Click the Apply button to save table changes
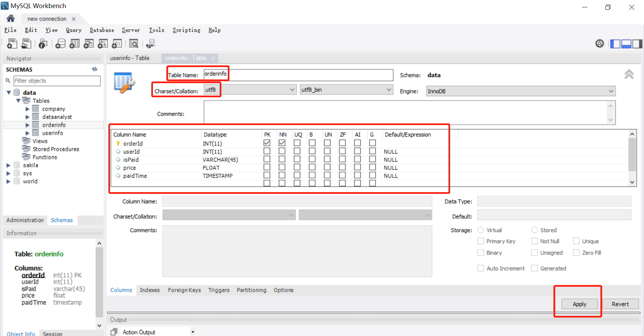This screenshot has height=336, width=644. (x=580, y=304)
